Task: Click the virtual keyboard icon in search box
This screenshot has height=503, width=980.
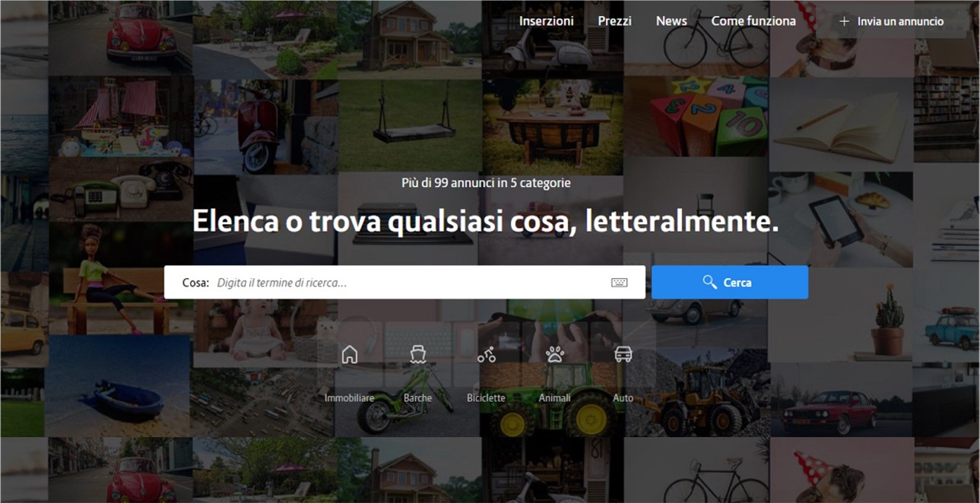Action: point(620,283)
